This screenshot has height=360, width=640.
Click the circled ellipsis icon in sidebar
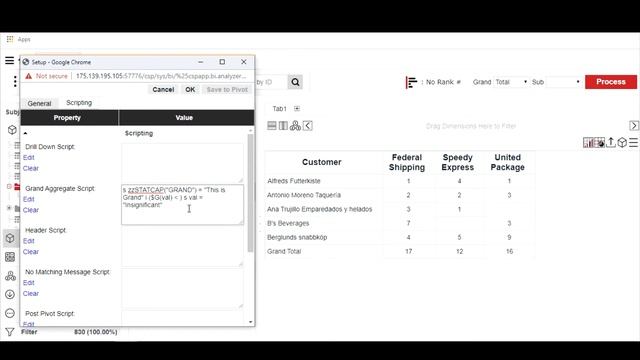click(10, 313)
